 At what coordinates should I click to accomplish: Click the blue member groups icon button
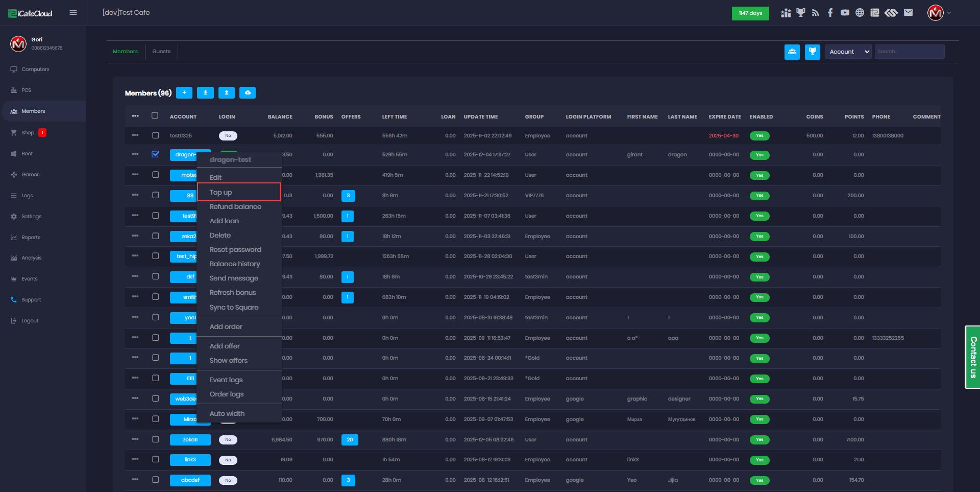[x=792, y=52]
